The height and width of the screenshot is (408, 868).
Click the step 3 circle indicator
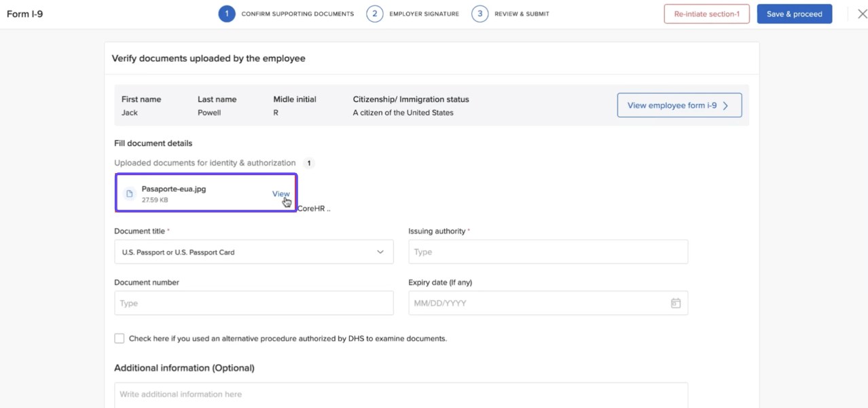click(480, 14)
